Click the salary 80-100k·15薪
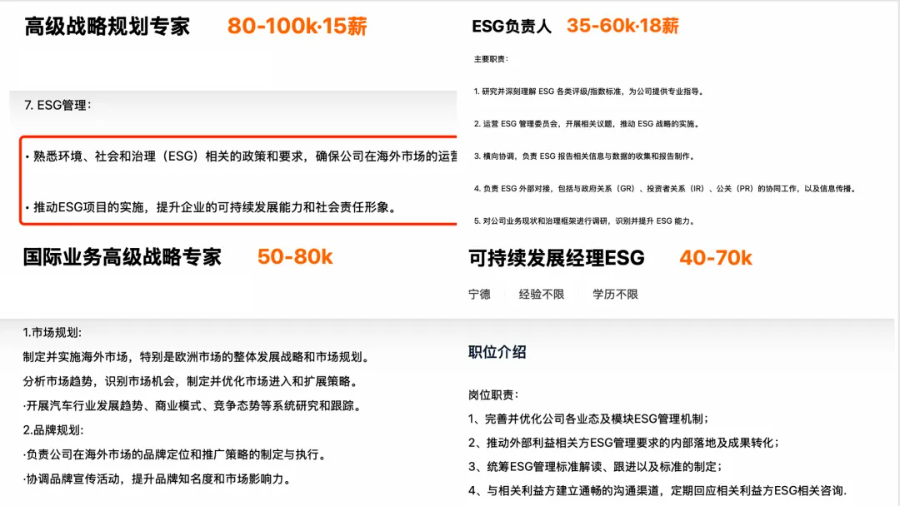 (297, 26)
